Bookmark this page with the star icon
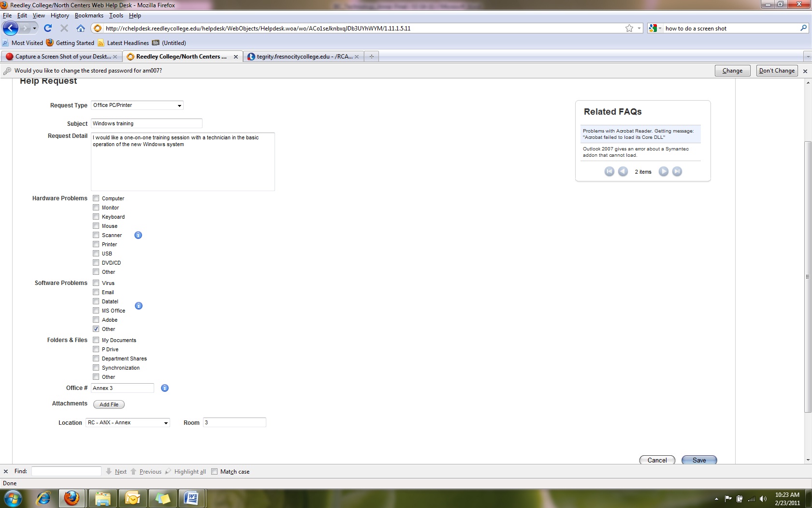This screenshot has height=508, width=812. tap(629, 28)
